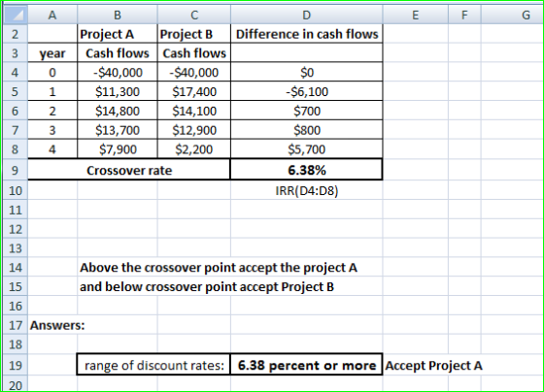The height and width of the screenshot is (392, 544).
Task: Click the $7,900 cell
Action: tap(118, 149)
